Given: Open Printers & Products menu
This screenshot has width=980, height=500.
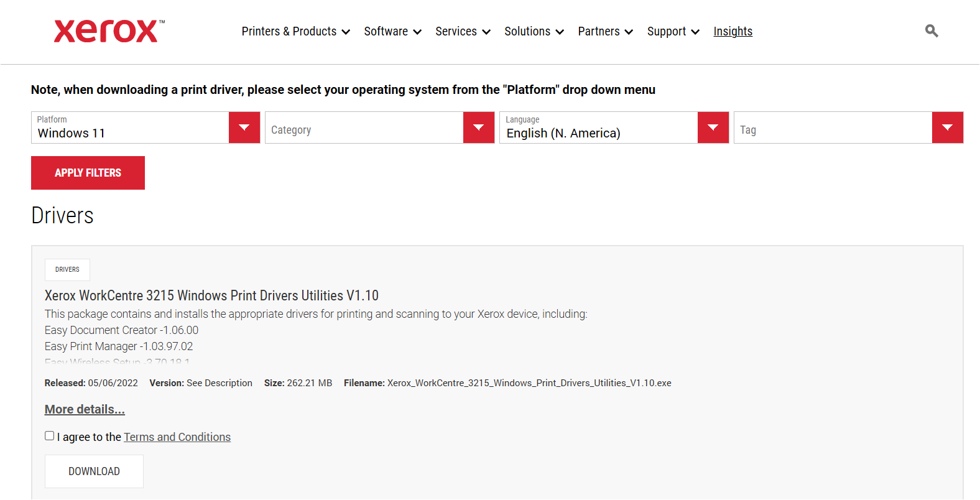Looking at the screenshot, I should (x=296, y=32).
